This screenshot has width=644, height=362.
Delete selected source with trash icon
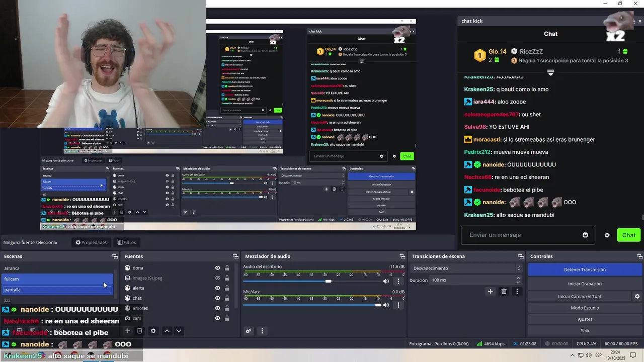pyautogui.click(x=140, y=331)
